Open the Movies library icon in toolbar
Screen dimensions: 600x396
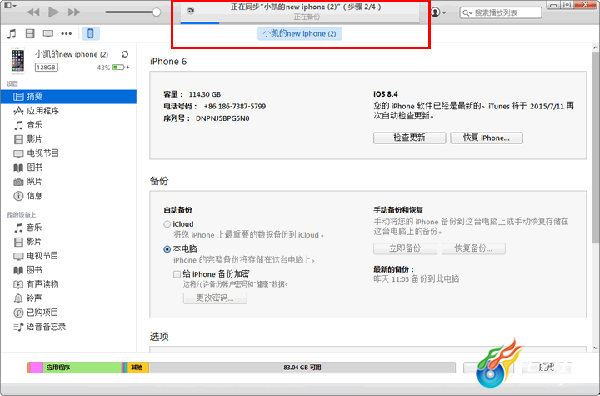30,34
